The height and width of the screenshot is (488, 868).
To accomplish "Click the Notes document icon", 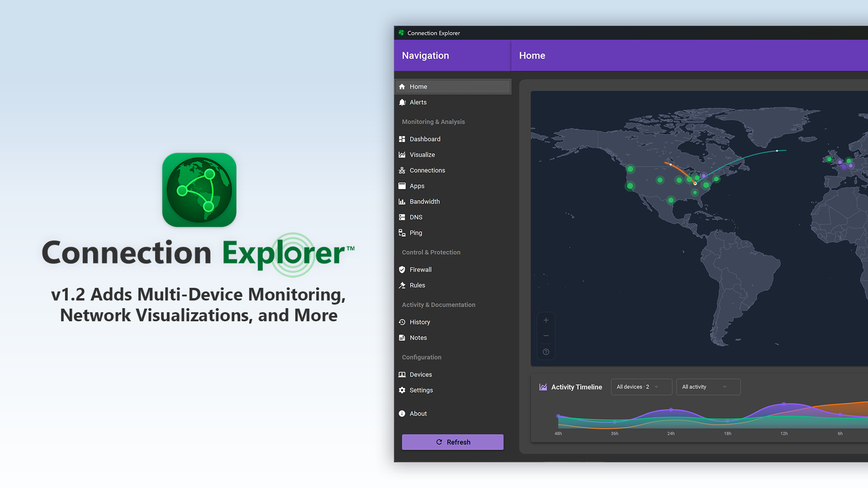I will 402,338.
